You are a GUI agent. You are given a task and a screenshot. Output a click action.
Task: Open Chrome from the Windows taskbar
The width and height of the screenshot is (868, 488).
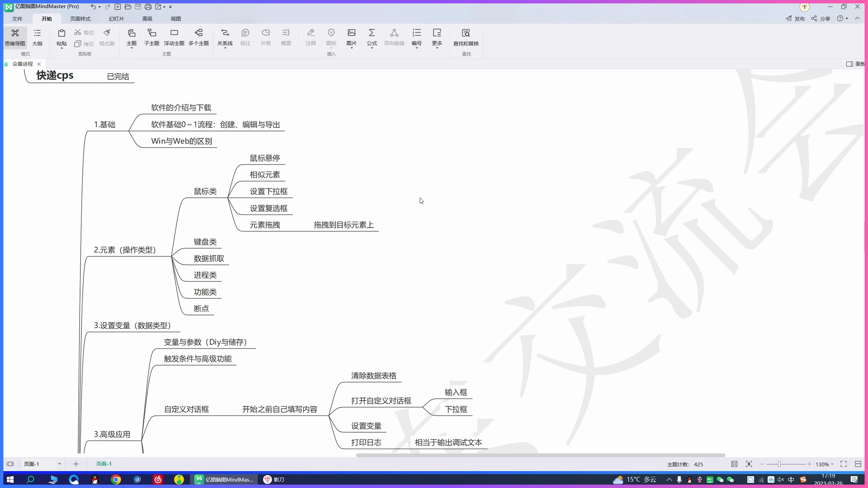pyautogui.click(x=116, y=480)
